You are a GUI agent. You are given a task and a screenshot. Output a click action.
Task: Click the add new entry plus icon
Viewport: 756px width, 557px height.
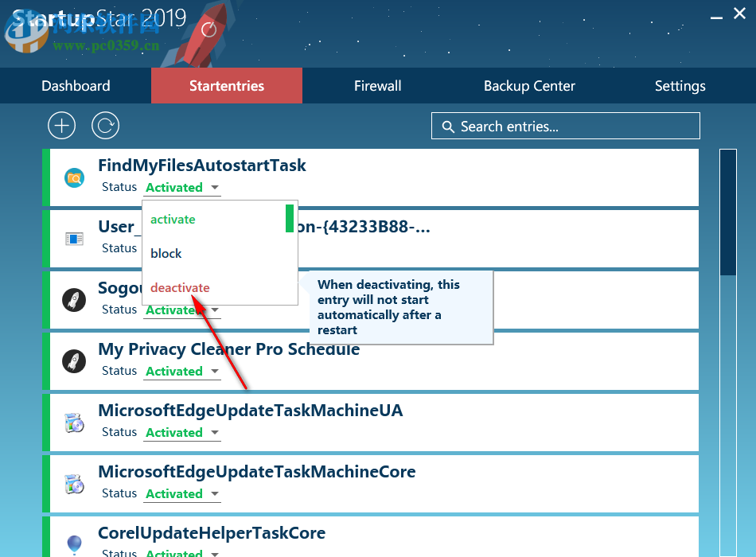[x=61, y=125]
